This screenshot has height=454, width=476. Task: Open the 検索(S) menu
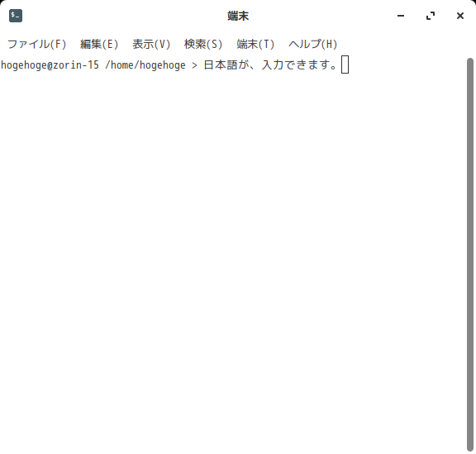[203, 45]
